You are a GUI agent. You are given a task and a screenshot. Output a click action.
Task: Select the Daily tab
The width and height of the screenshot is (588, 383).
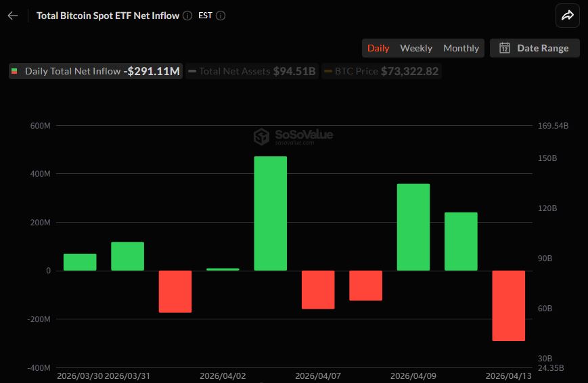[x=378, y=48]
